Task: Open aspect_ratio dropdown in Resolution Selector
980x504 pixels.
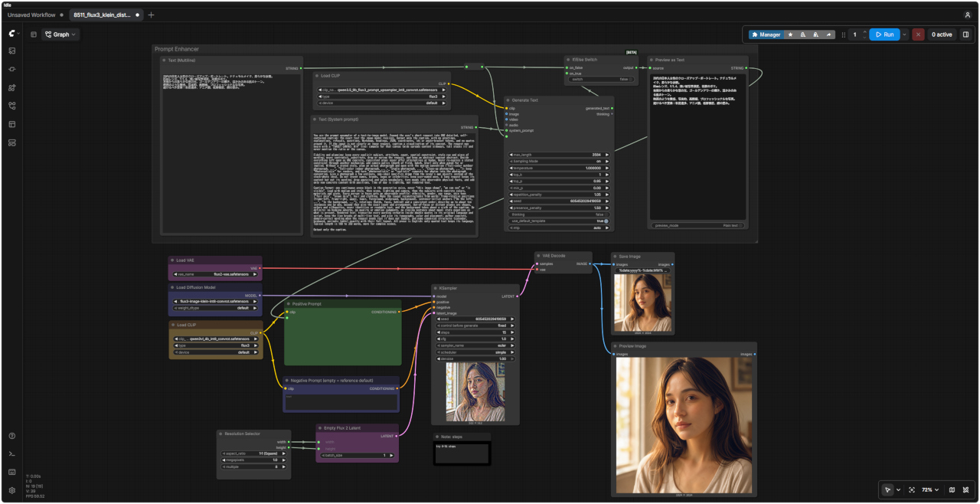Action: pyautogui.click(x=253, y=453)
